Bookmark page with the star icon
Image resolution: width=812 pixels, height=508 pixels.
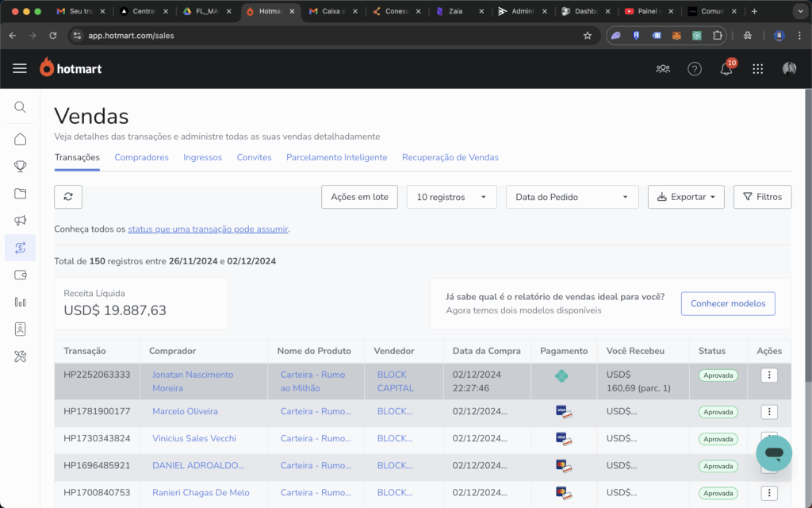pyautogui.click(x=588, y=35)
